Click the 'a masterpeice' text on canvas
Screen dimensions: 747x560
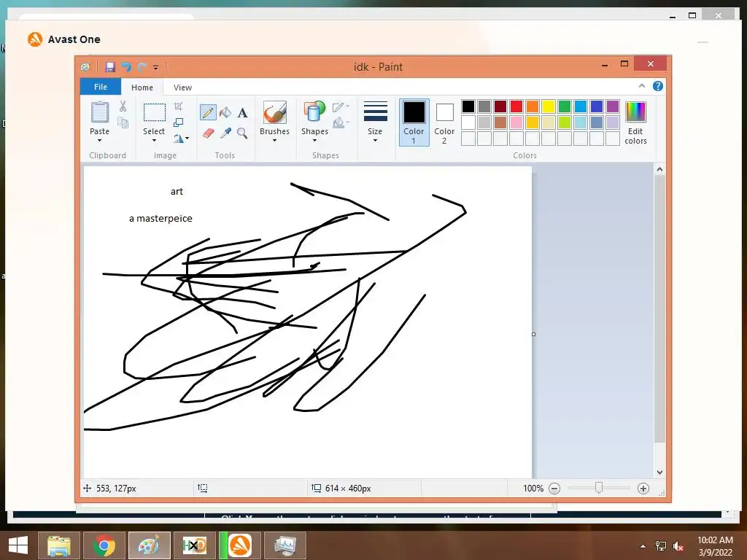pyautogui.click(x=160, y=219)
